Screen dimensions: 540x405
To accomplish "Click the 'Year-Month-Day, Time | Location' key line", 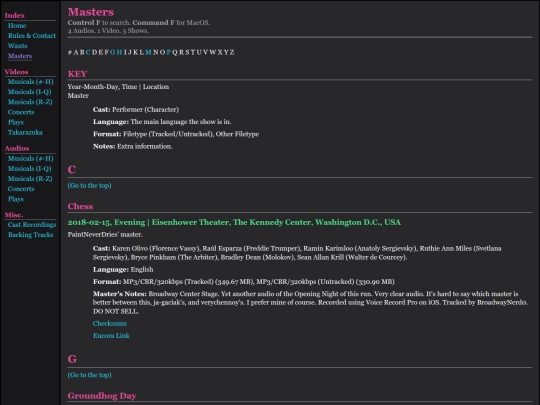I will 118,87.
